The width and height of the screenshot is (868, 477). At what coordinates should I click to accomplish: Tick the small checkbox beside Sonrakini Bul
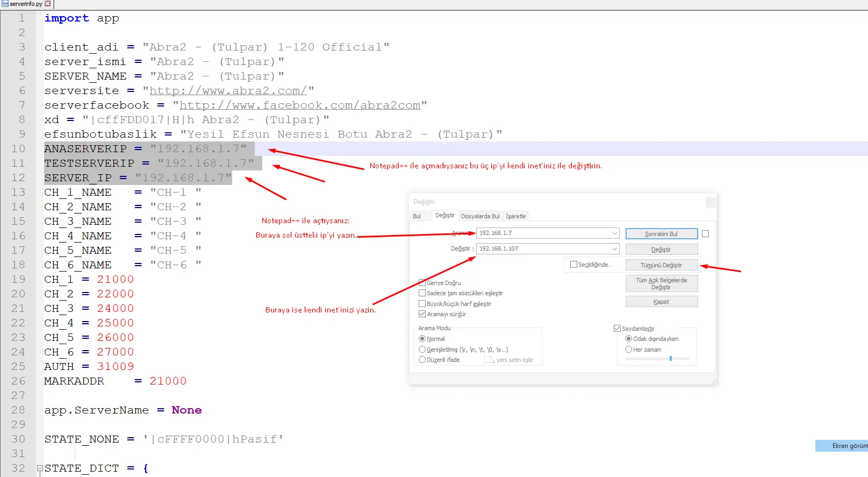[x=705, y=234]
